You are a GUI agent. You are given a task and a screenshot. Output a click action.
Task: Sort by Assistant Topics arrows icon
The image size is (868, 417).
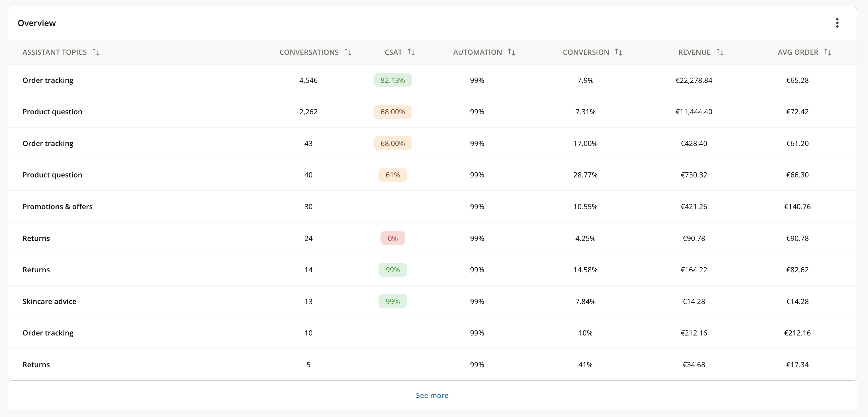(96, 52)
